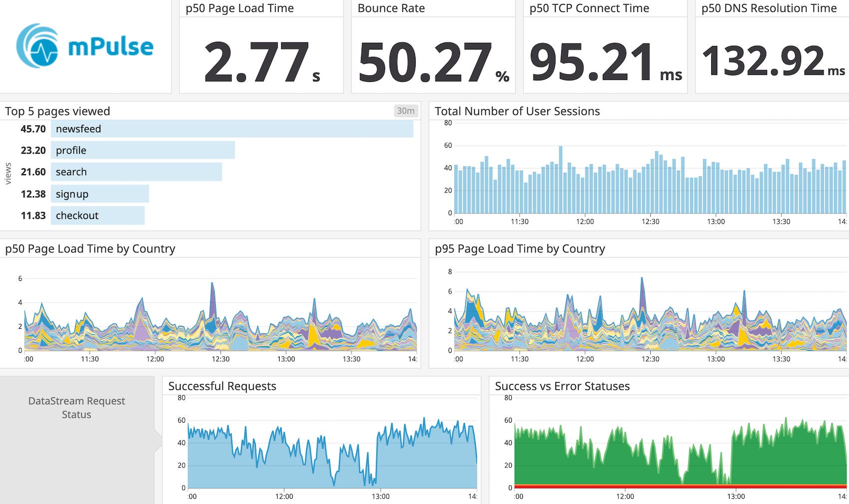Click the Bounce Rate metric tile

pyautogui.click(x=433, y=47)
